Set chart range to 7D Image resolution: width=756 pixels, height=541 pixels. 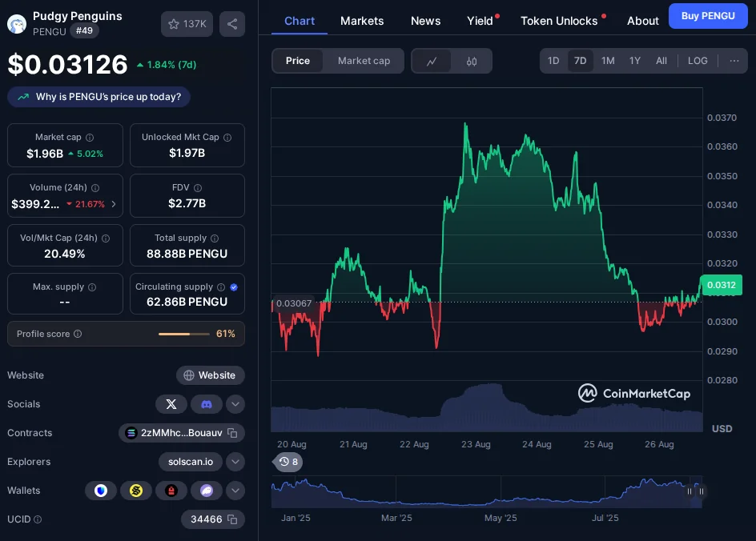[580, 61]
